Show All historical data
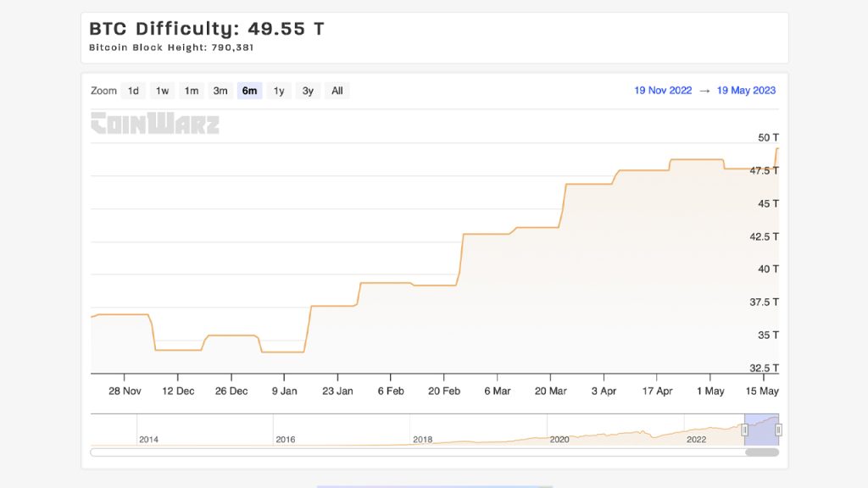 tap(337, 91)
